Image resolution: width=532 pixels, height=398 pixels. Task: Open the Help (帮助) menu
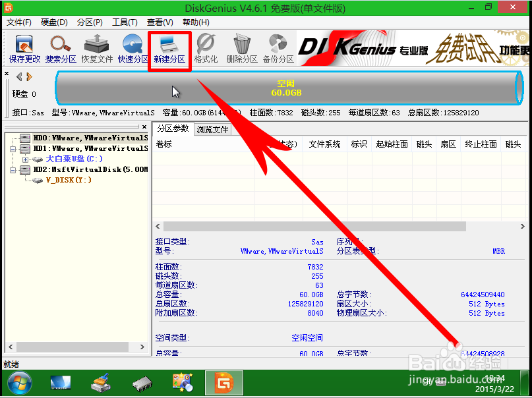pos(196,22)
